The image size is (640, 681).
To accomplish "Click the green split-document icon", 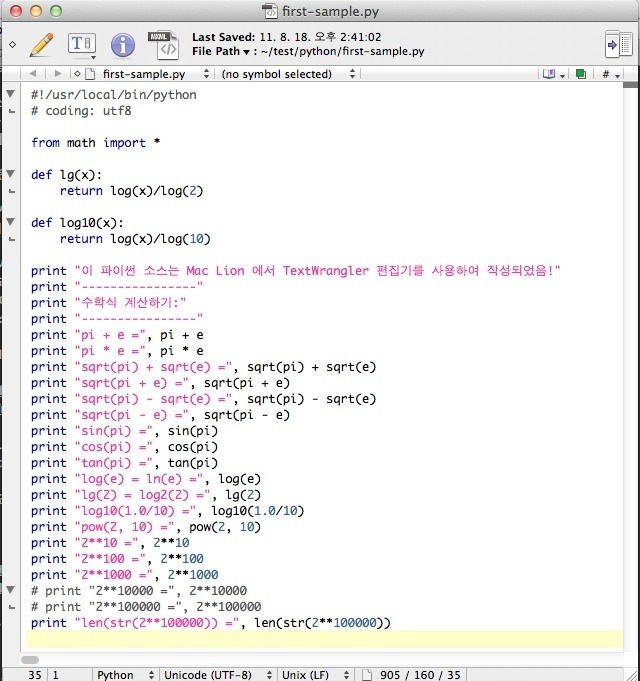I will (x=581, y=74).
